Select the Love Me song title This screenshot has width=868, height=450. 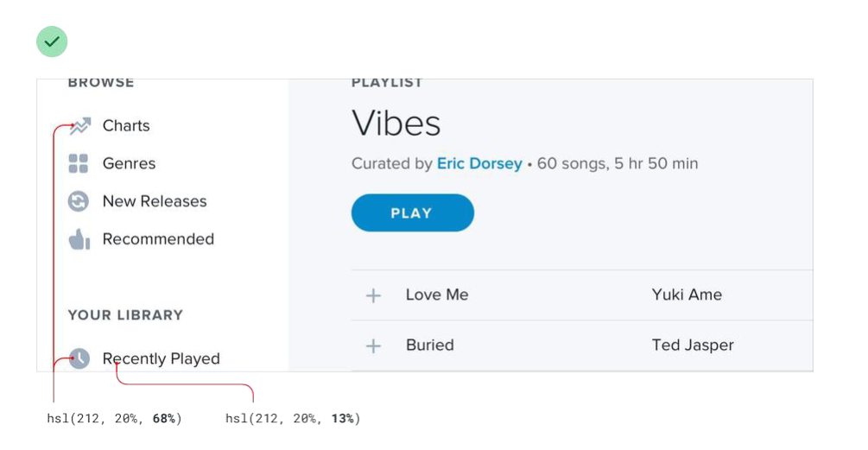coord(437,295)
